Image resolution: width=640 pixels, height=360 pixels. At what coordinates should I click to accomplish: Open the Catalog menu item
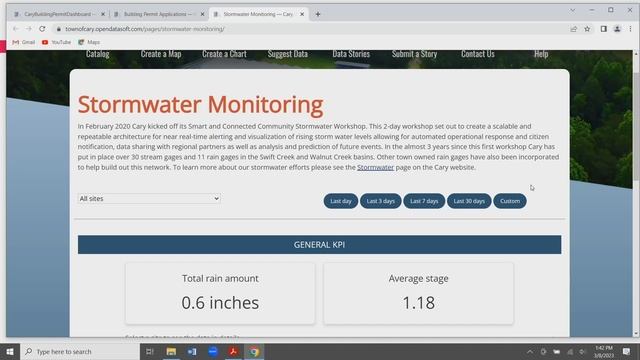98,54
